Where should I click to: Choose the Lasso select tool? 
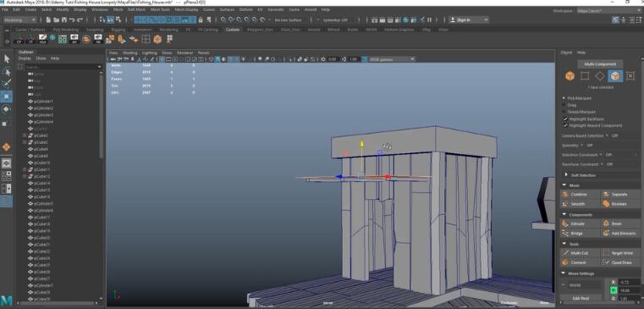pos(7,72)
